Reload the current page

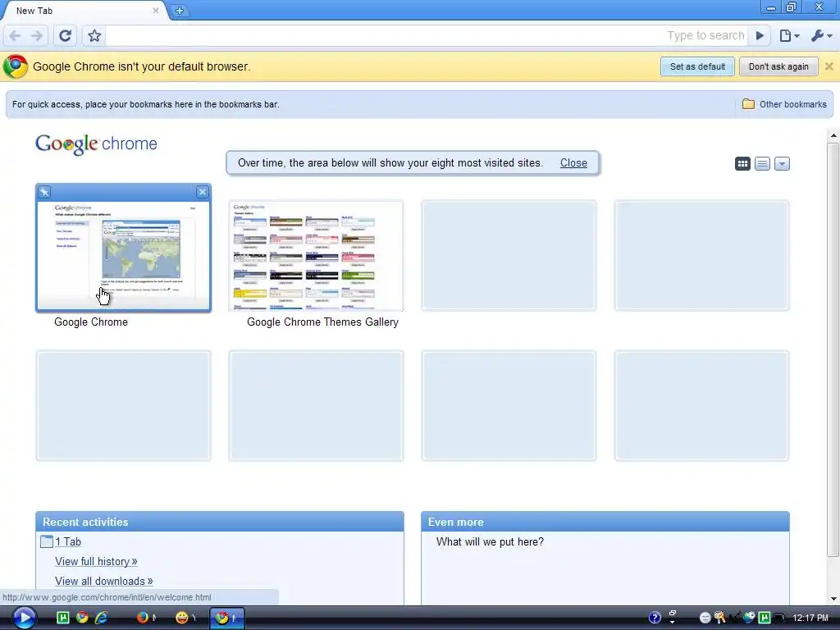(x=65, y=36)
